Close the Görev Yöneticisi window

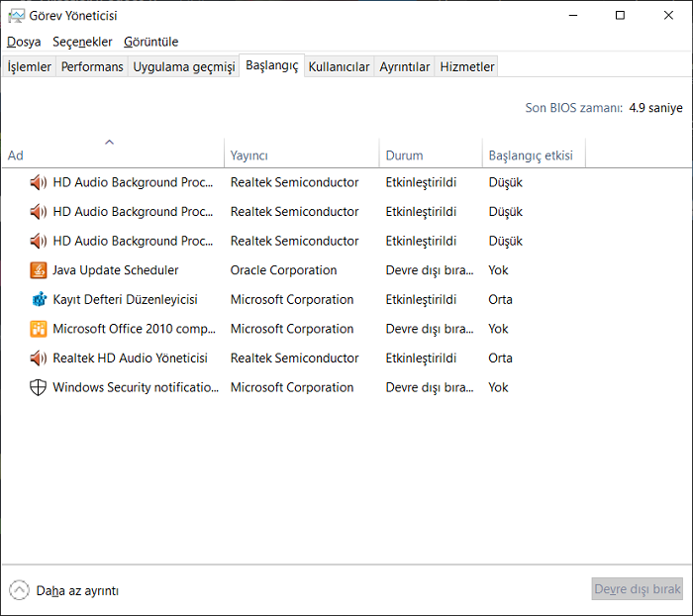coord(668,16)
